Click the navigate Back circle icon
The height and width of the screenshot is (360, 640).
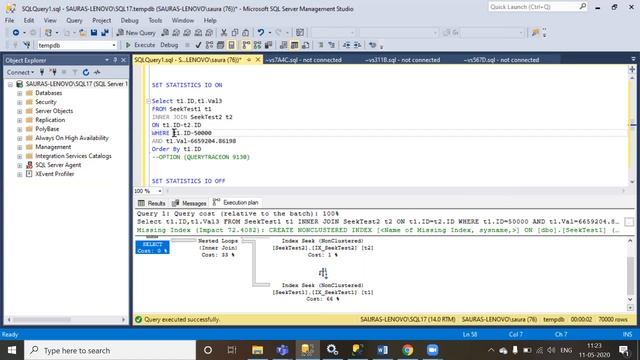pos(16,33)
